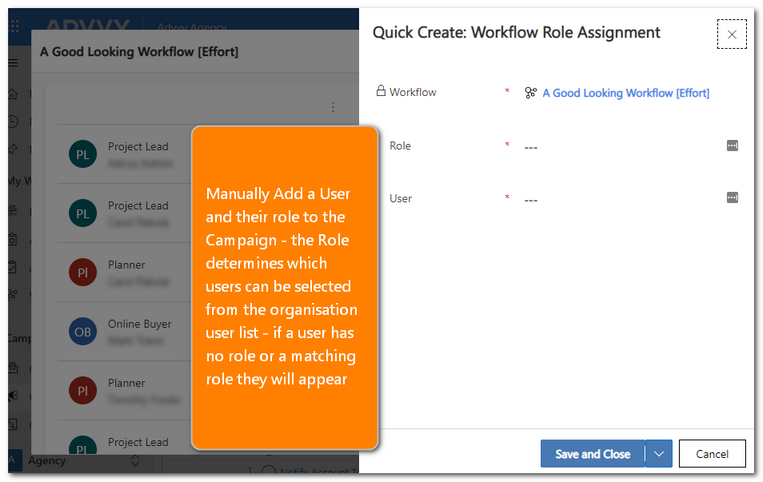Viewport: 763px width, 482px height.
Task: Close the Quick Create panel
Action: [732, 35]
